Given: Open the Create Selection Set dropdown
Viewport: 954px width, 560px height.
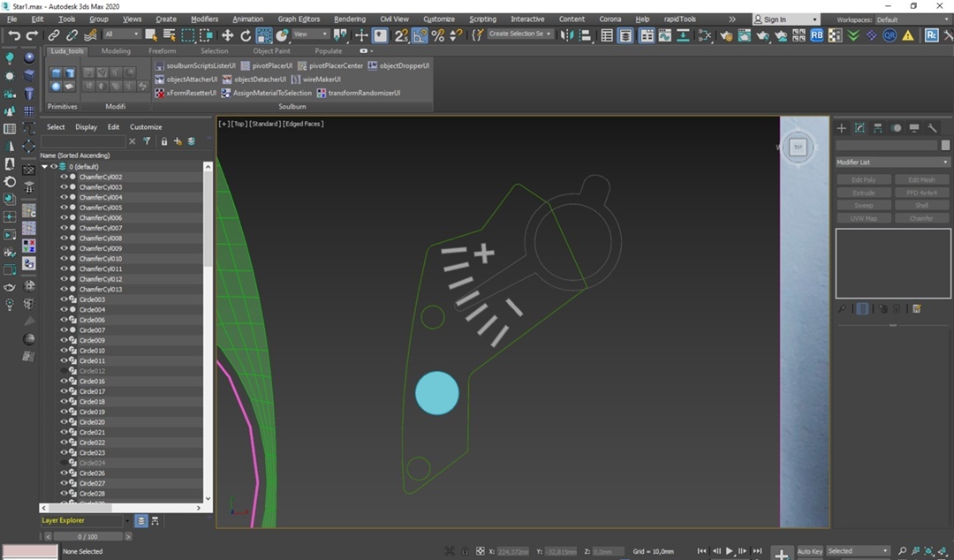Looking at the screenshot, I should pyautogui.click(x=520, y=34).
